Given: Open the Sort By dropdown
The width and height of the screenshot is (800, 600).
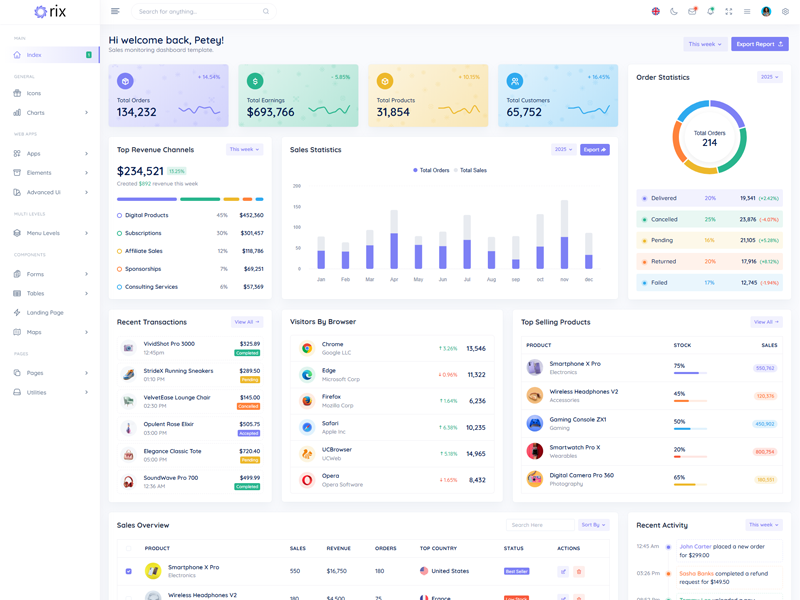Looking at the screenshot, I should (x=593, y=524).
